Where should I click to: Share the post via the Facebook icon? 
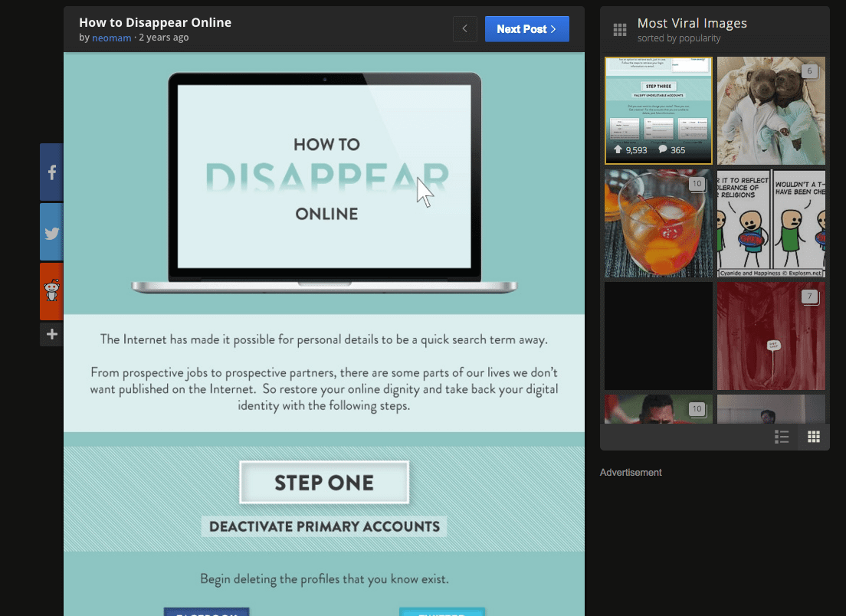51,172
